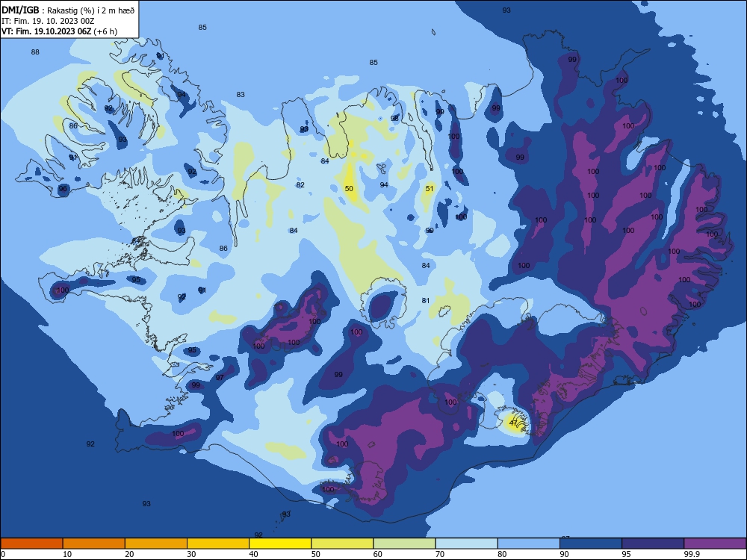The image size is (747, 560).
Task: Click the navy 95–99.9 legend swatch
Action: [x=653, y=544]
